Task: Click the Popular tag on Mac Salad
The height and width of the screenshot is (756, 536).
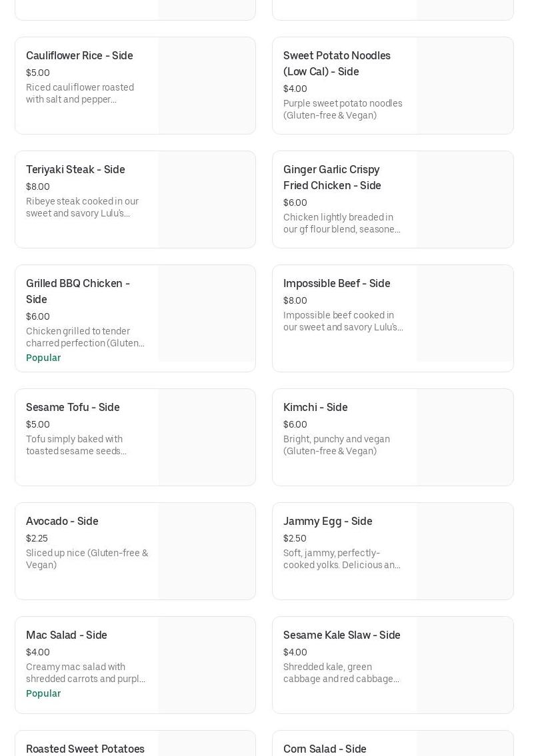Action: tap(43, 693)
